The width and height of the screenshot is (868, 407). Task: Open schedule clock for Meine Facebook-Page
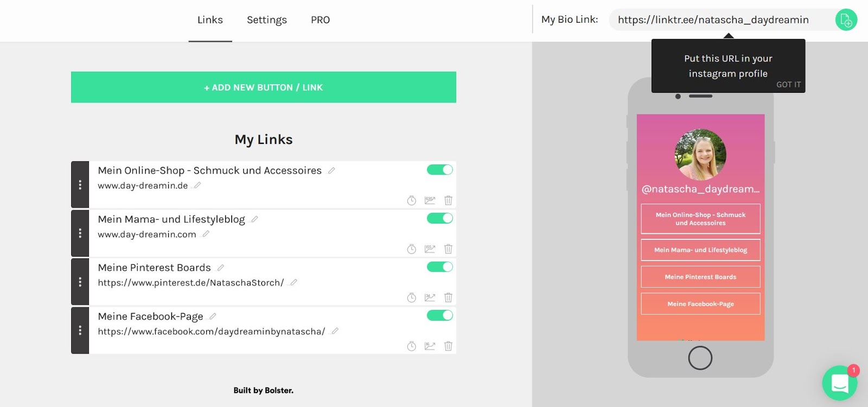(412, 346)
